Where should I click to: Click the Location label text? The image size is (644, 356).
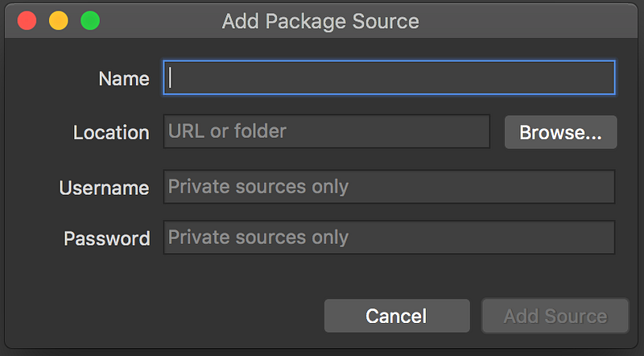coord(111,133)
